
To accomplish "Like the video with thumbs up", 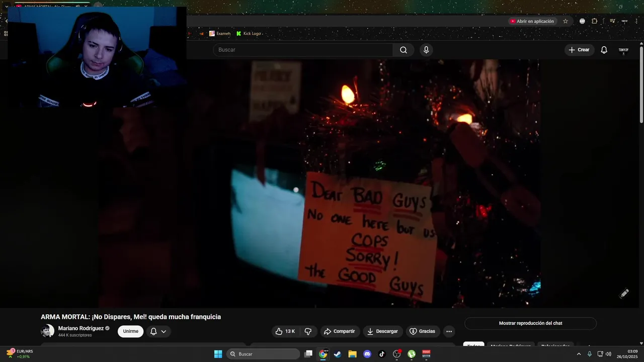I will [x=285, y=331].
